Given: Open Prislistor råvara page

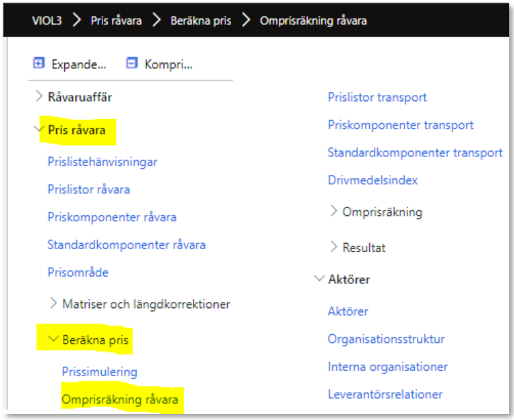Looking at the screenshot, I should [89, 189].
